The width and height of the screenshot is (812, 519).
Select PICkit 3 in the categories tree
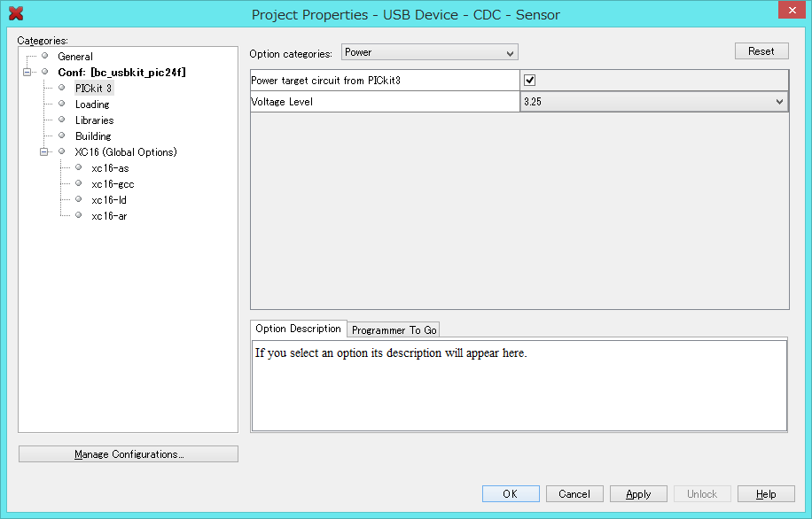click(93, 89)
